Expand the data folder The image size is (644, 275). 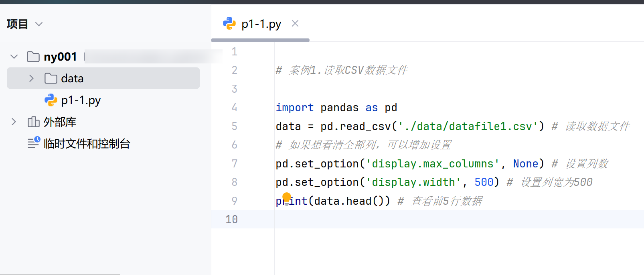point(31,78)
